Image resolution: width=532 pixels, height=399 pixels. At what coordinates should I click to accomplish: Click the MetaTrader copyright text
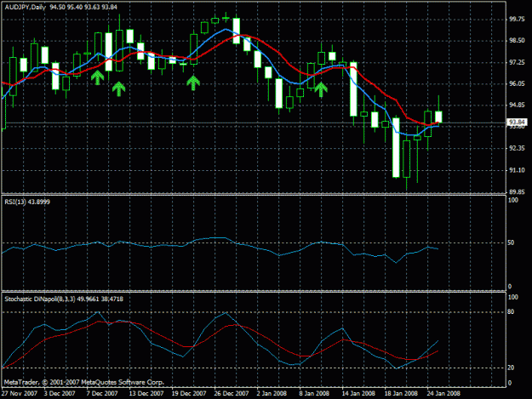click(x=84, y=382)
